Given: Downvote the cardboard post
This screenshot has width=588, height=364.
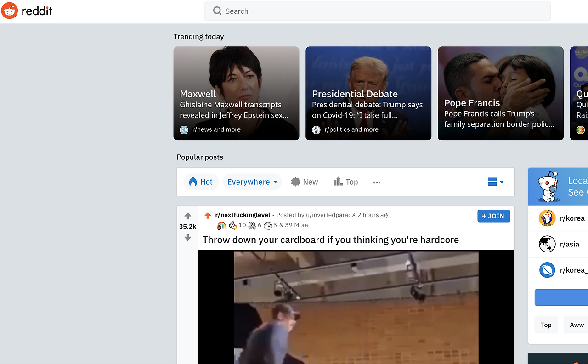Looking at the screenshot, I should click(187, 237).
